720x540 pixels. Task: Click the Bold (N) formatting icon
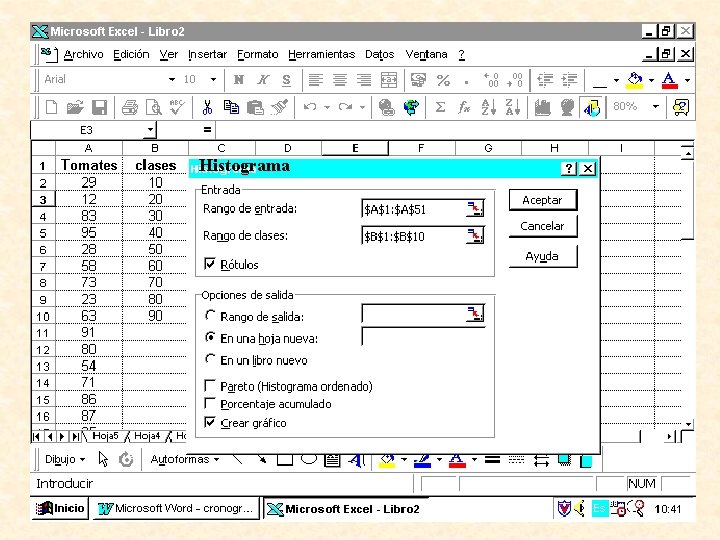pos(238,80)
